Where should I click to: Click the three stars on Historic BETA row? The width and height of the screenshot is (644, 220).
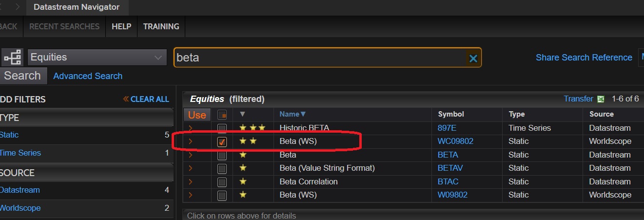coord(252,128)
